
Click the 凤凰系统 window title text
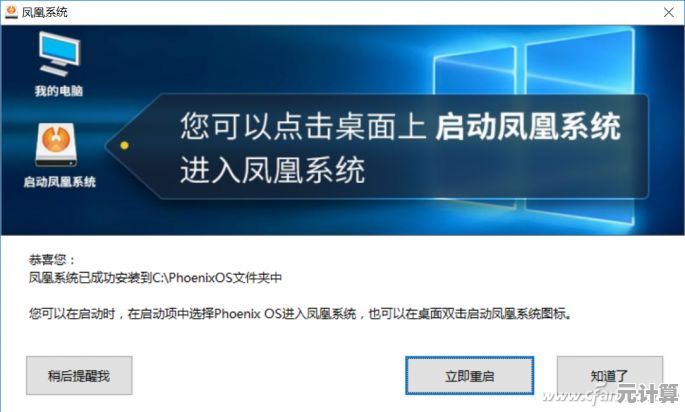pyautogui.click(x=45, y=12)
